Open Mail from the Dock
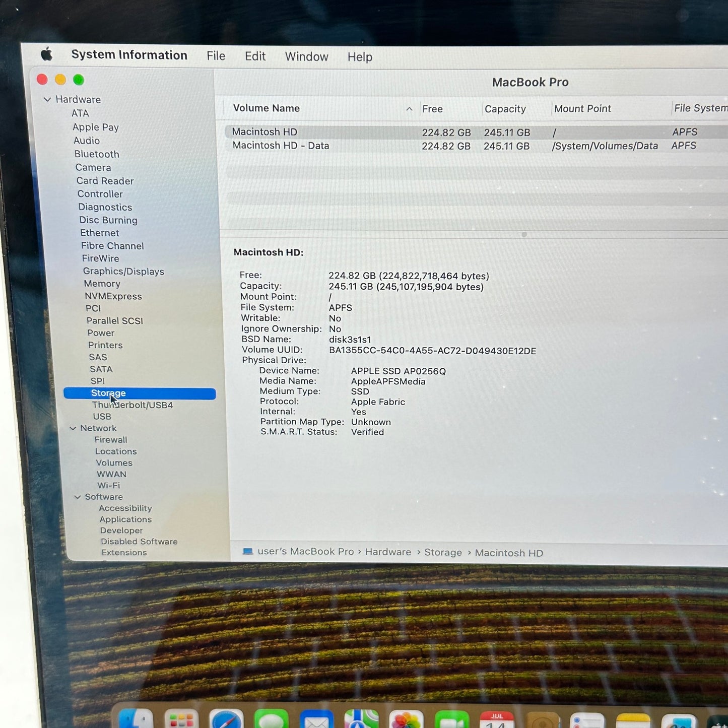Screen dimensions: 728x728 [316, 720]
